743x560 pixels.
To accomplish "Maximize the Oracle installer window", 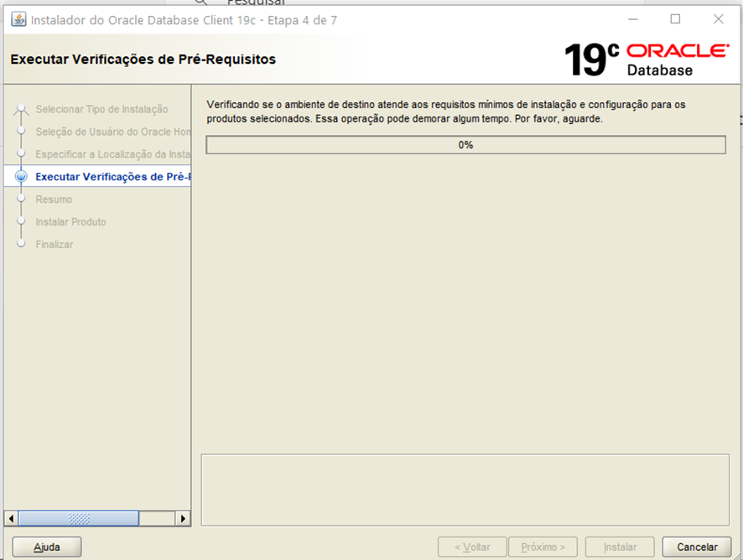I will click(x=675, y=19).
